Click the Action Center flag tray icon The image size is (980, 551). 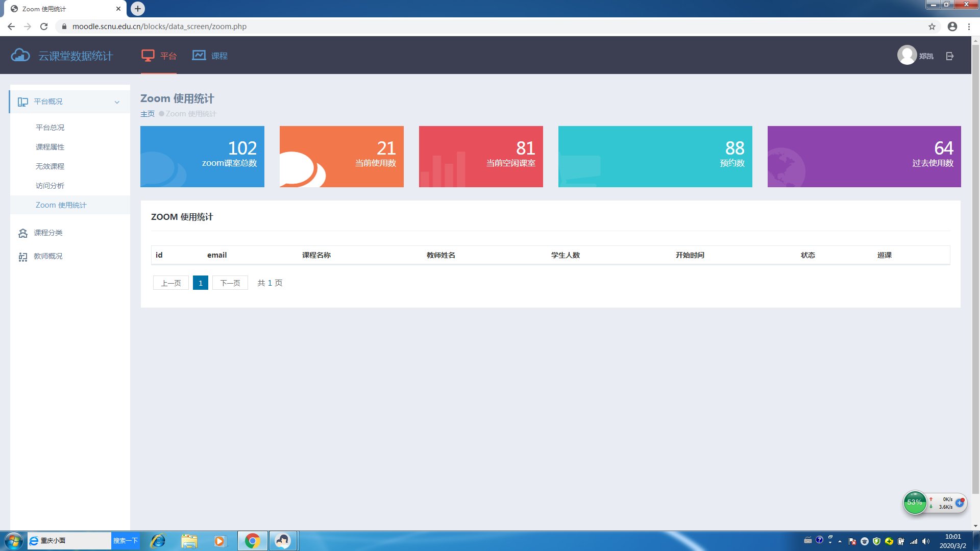click(x=852, y=541)
